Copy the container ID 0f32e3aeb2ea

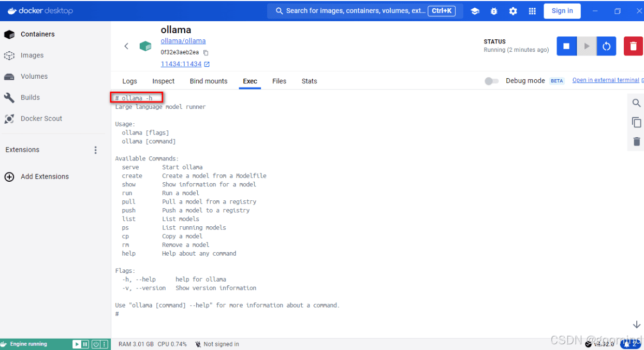206,53
